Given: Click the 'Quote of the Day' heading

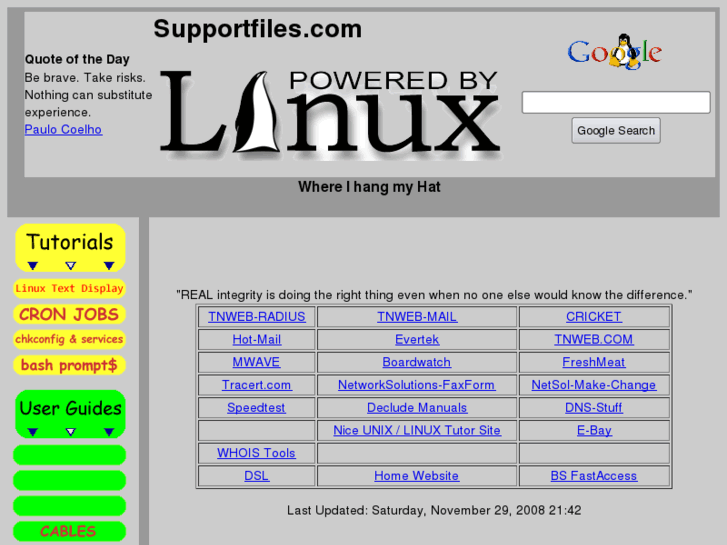Looking at the screenshot, I should point(77,59).
